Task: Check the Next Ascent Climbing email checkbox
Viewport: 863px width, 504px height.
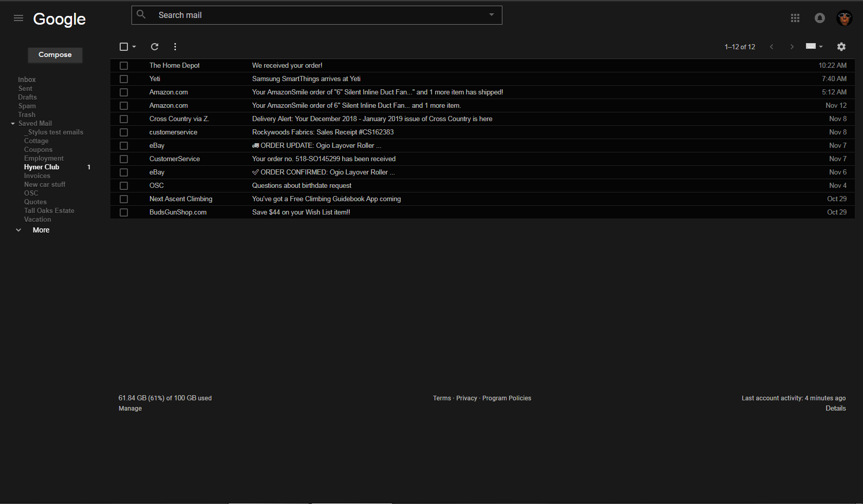Action: tap(124, 199)
